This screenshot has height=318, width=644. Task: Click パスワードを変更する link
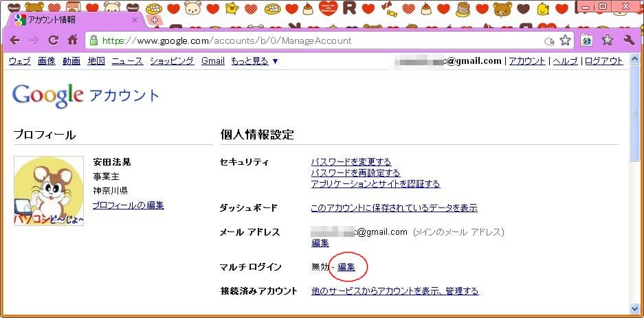351,162
